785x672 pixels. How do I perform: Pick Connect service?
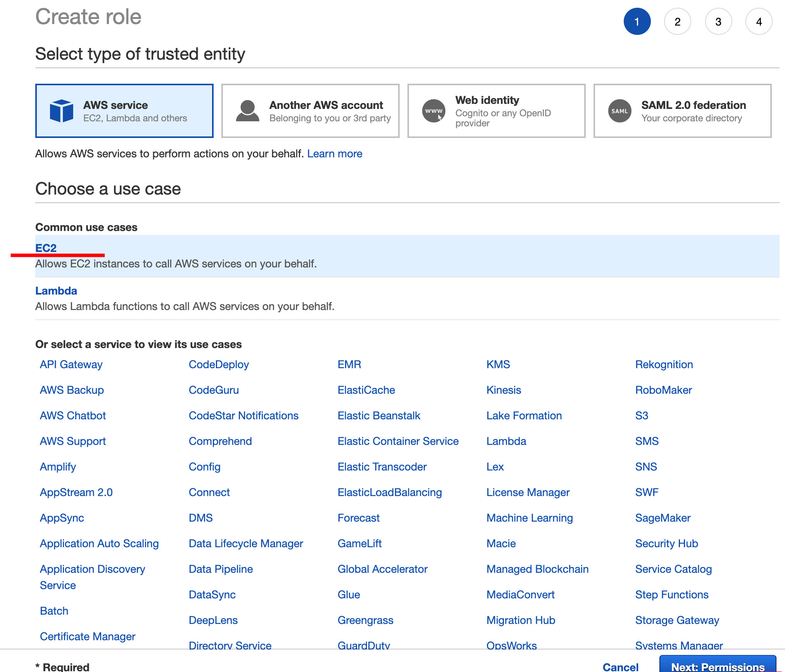(x=209, y=493)
